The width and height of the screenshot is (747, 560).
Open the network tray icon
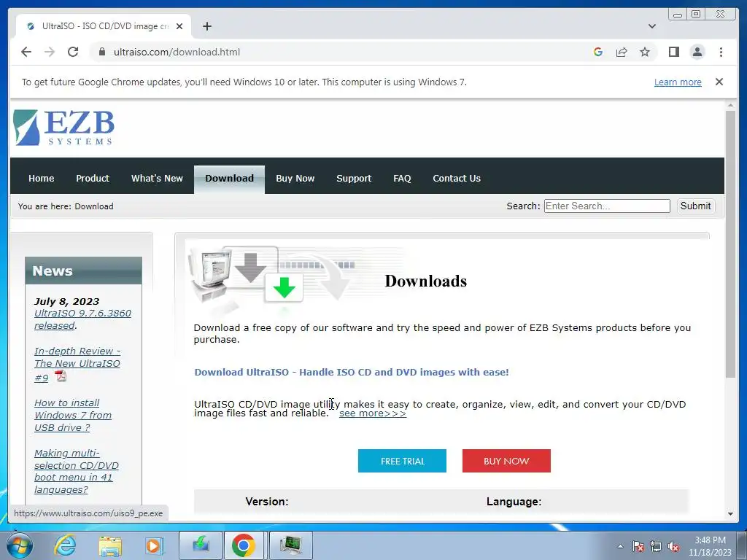pyautogui.click(x=656, y=546)
